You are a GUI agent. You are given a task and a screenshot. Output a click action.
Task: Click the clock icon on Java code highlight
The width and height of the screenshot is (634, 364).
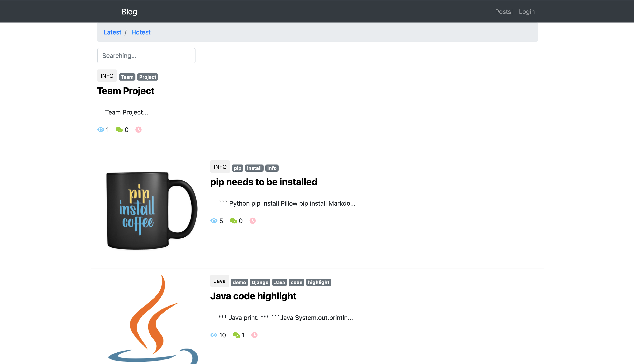[254, 335]
